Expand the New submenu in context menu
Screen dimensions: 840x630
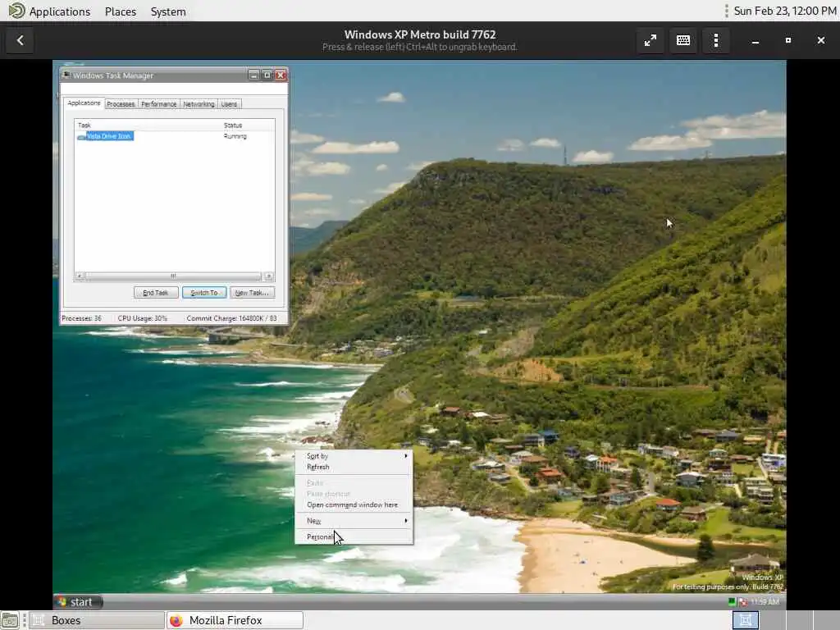(354, 521)
